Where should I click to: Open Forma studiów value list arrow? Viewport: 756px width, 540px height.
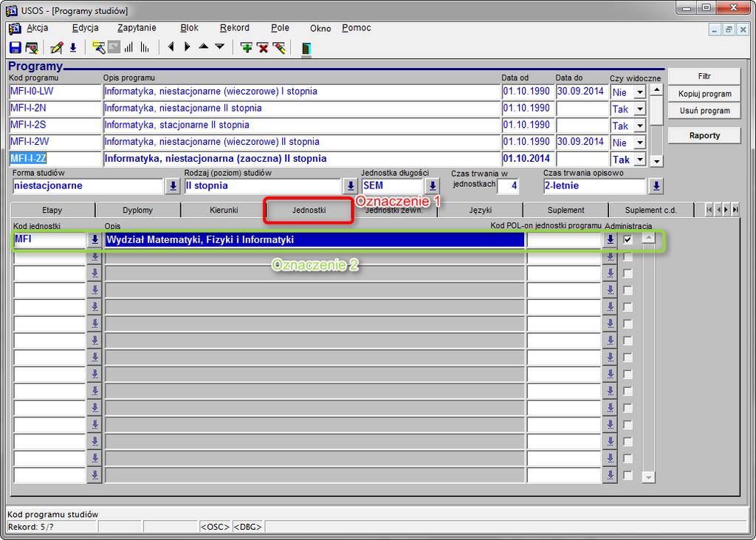[x=173, y=186]
